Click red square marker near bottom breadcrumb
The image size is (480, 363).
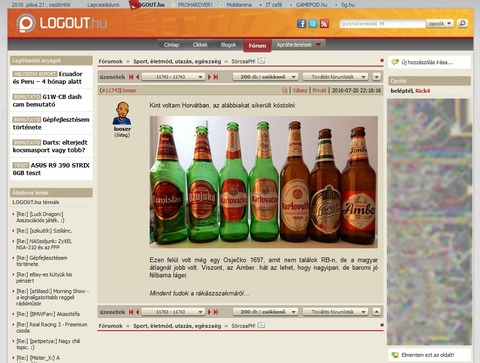382,325
